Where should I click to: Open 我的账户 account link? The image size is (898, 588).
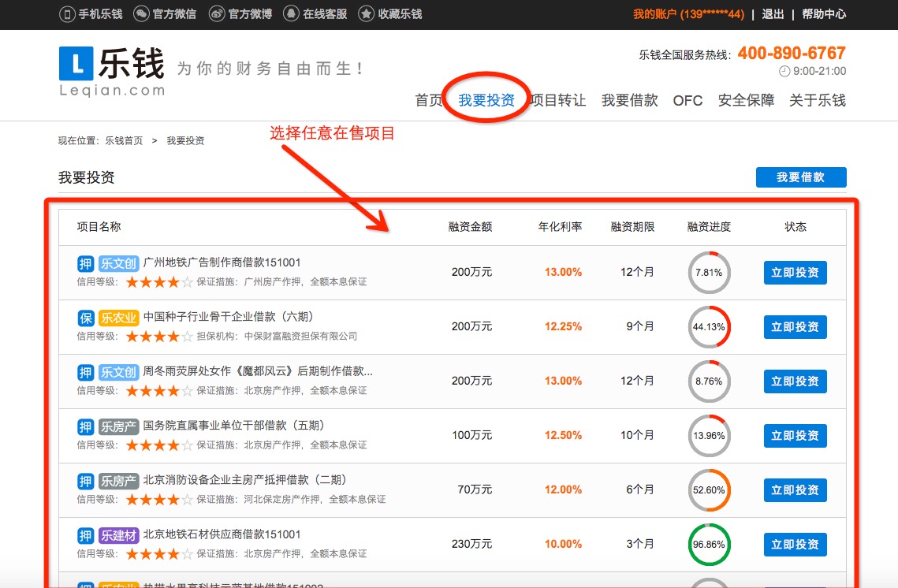[x=688, y=13]
